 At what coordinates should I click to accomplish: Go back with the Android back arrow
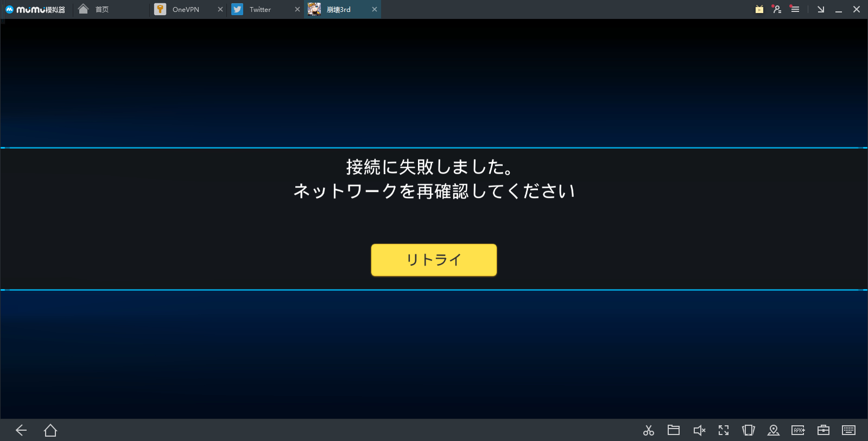pos(21,430)
